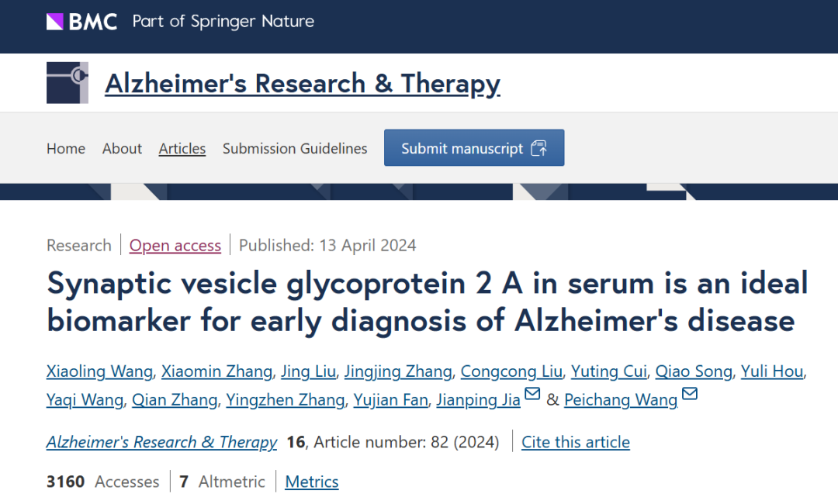View article Metrics
Screen dimensions: 838x504
tap(312, 482)
